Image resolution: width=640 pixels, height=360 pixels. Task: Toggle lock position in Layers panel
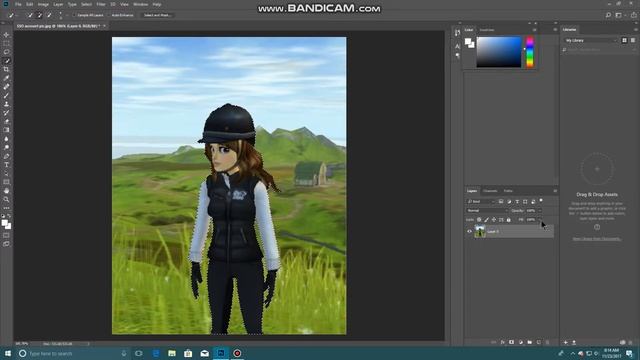pyautogui.click(x=493, y=220)
